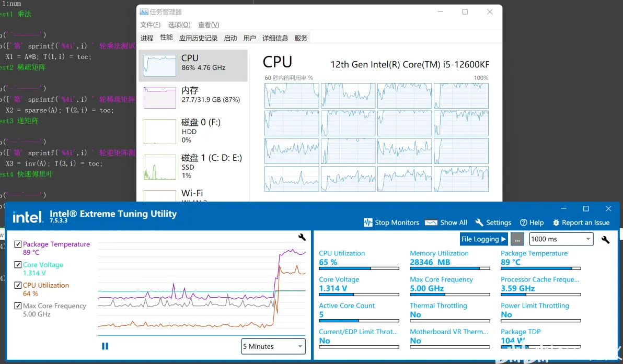Click the Processor Cache Frequency 3.59 GHz monitor
Viewport: 623px width, 364px height.
pyautogui.click(x=541, y=286)
